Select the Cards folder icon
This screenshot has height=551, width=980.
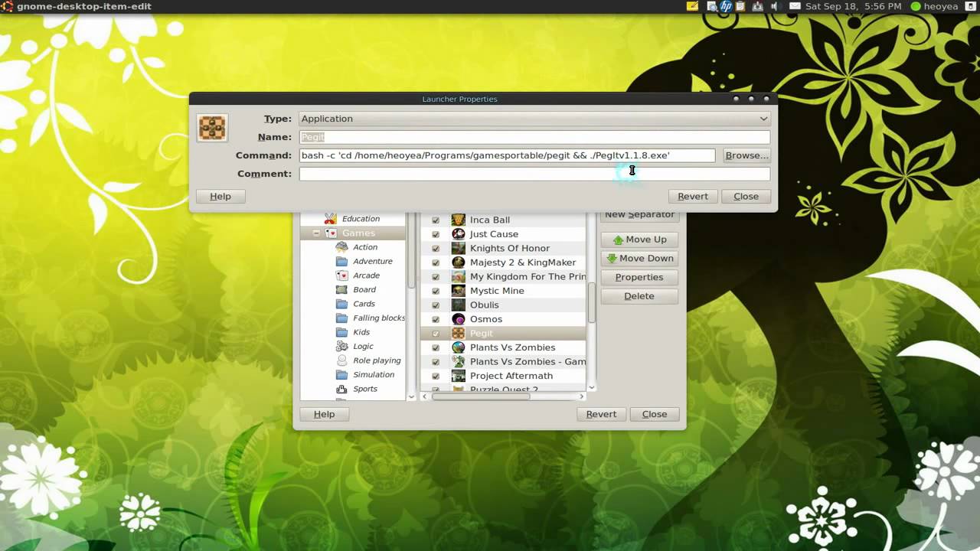click(x=341, y=304)
